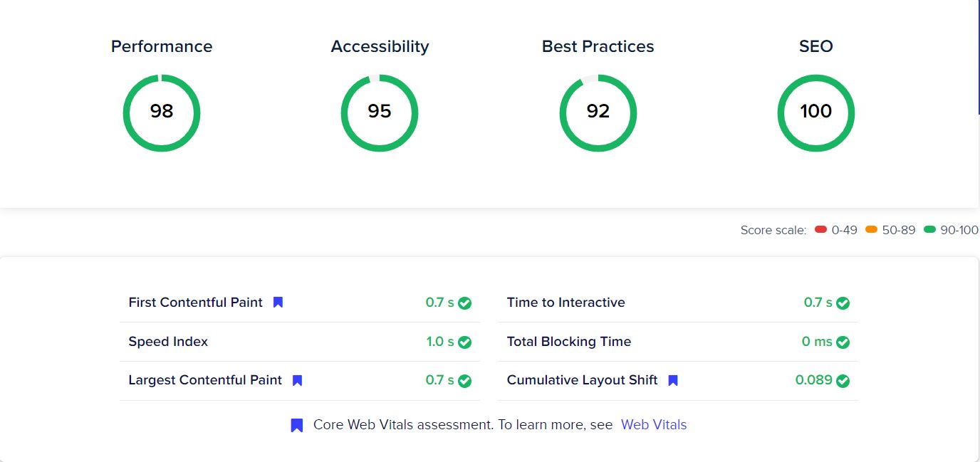Click the green checkmark beside Cumulative Layout Shift

point(843,380)
